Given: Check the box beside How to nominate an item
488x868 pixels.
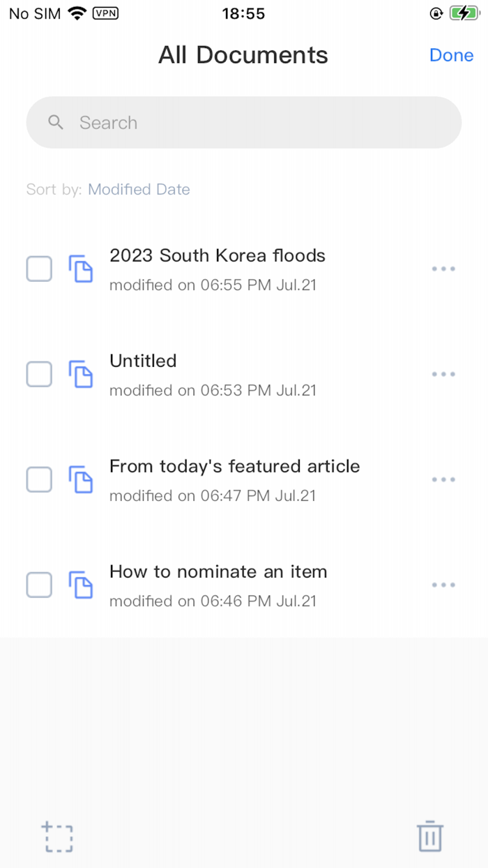Looking at the screenshot, I should [39, 585].
